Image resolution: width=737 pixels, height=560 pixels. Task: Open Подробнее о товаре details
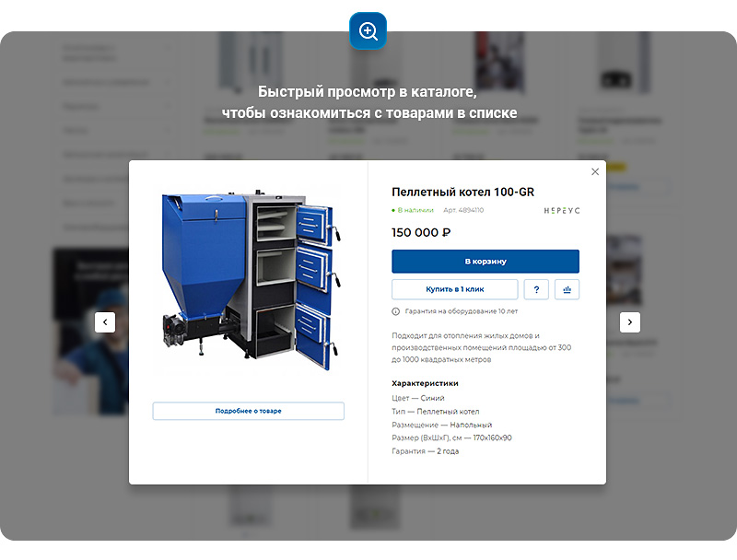coord(248,411)
